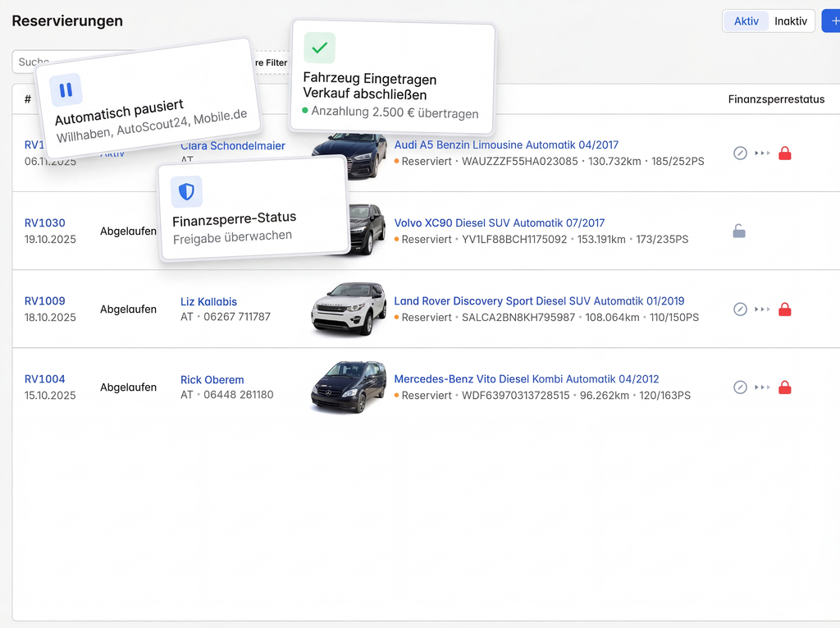Viewport: 840px width, 628px height.
Task: Switch to the Inaktiv filter
Action: (x=791, y=21)
